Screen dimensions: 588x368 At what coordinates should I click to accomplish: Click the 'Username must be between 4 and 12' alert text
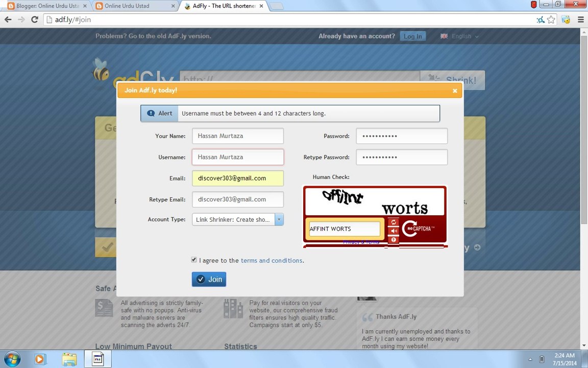pyautogui.click(x=254, y=113)
